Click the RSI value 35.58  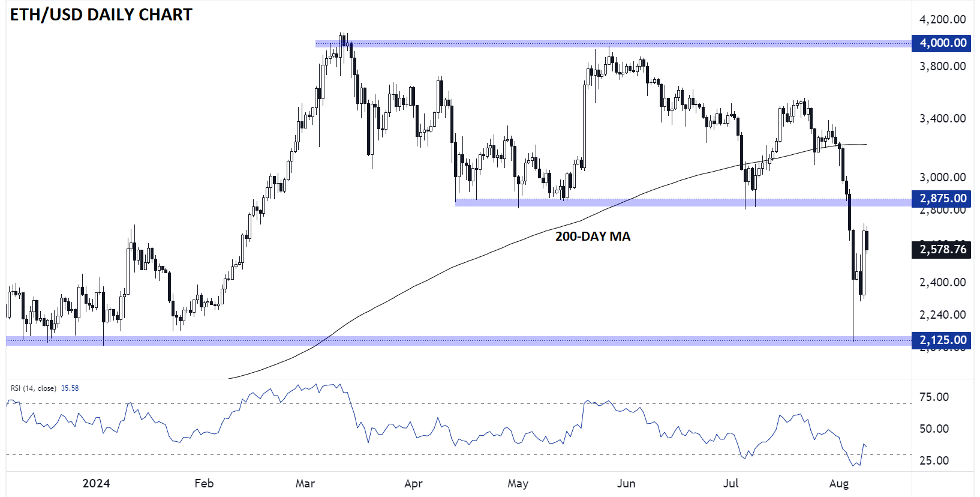click(x=70, y=388)
